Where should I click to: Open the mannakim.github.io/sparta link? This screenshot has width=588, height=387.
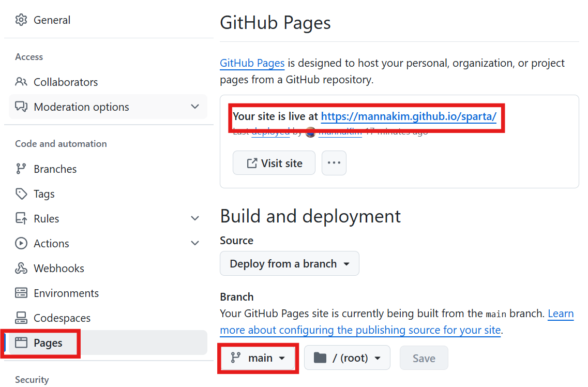409,116
